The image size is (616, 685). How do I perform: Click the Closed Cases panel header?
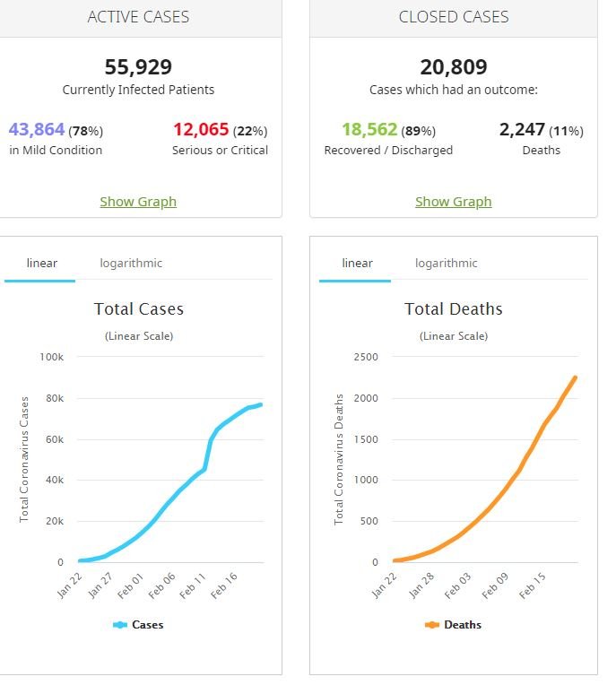tap(453, 17)
